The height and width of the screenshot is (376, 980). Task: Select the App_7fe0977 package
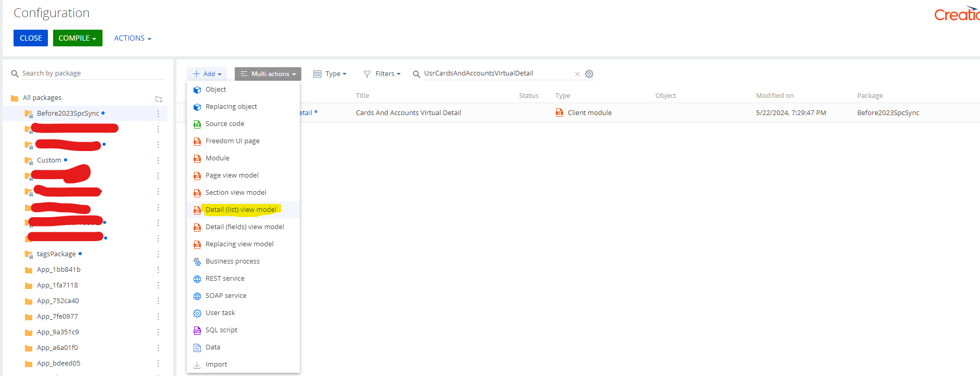(x=57, y=316)
